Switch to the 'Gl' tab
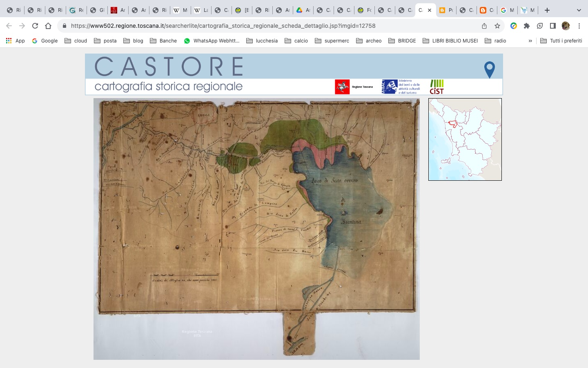Image resolution: width=588 pixels, height=368 pixels. (x=97, y=10)
